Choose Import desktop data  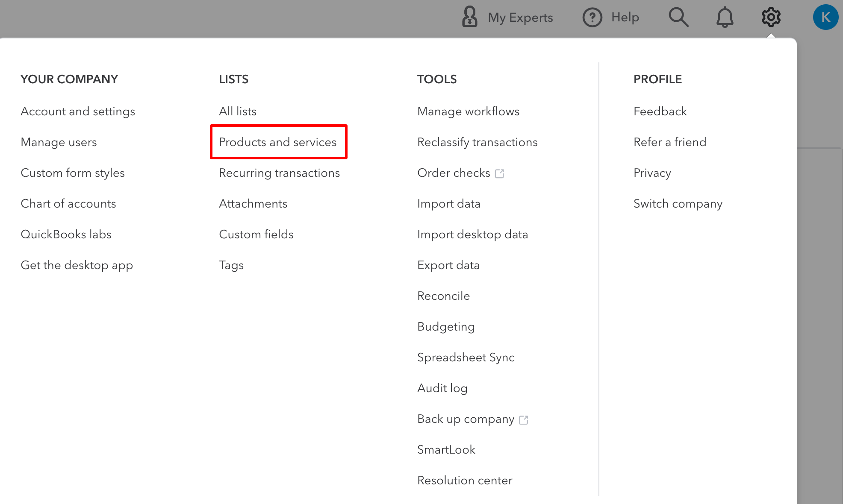point(473,234)
